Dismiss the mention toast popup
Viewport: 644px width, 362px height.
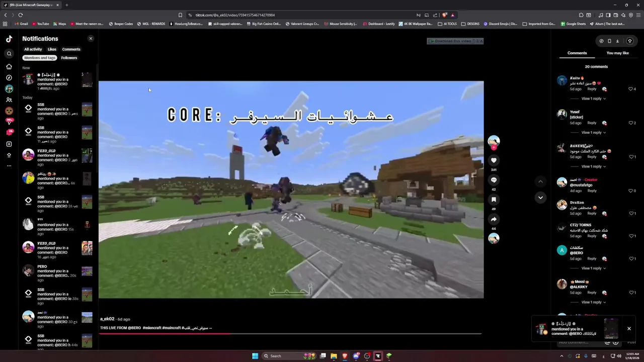pos(629,329)
